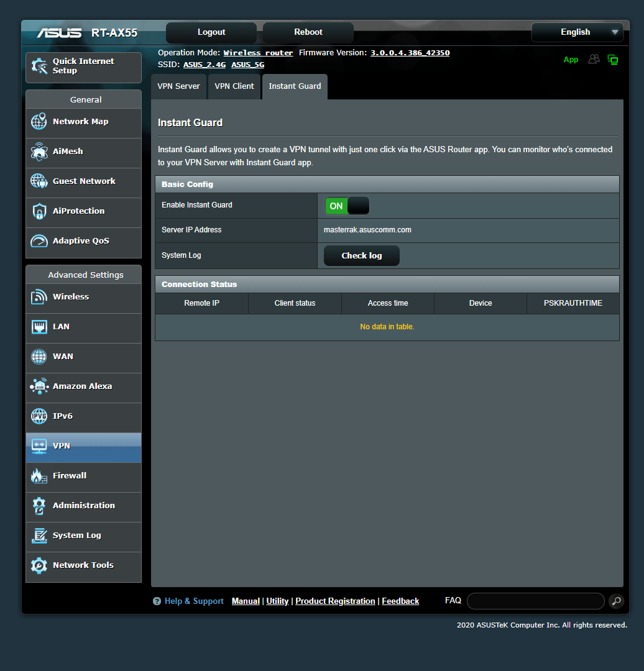Click the Guest Network sidebar label
The height and width of the screenshot is (671, 644).
[84, 181]
